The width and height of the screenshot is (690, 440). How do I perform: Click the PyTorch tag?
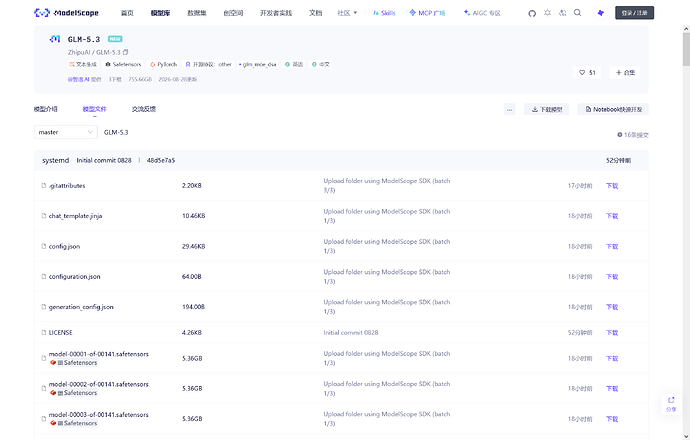(x=164, y=64)
